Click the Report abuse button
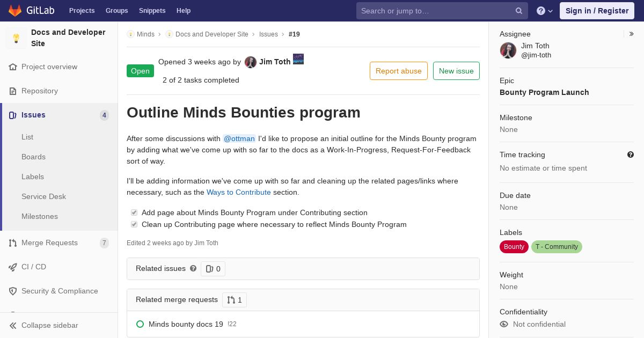 (x=399, y=71)
